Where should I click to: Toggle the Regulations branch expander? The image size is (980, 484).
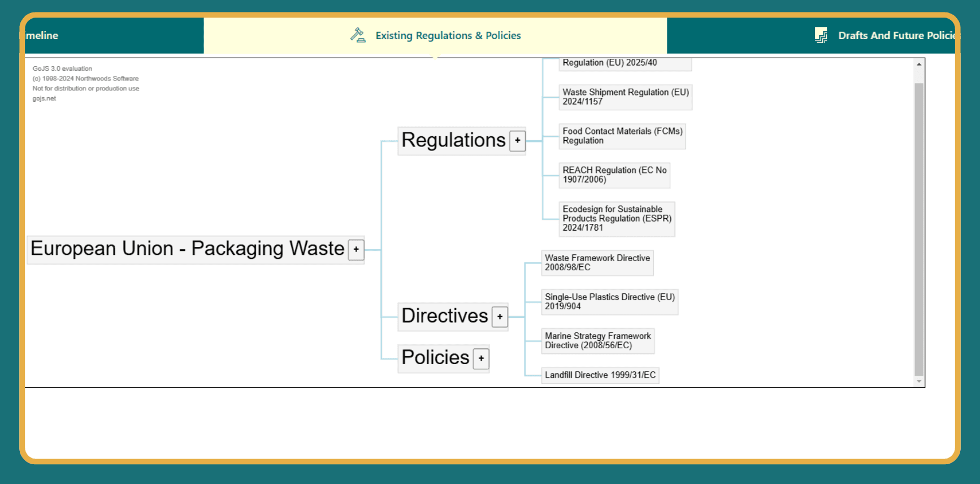(x=517, y=141)
